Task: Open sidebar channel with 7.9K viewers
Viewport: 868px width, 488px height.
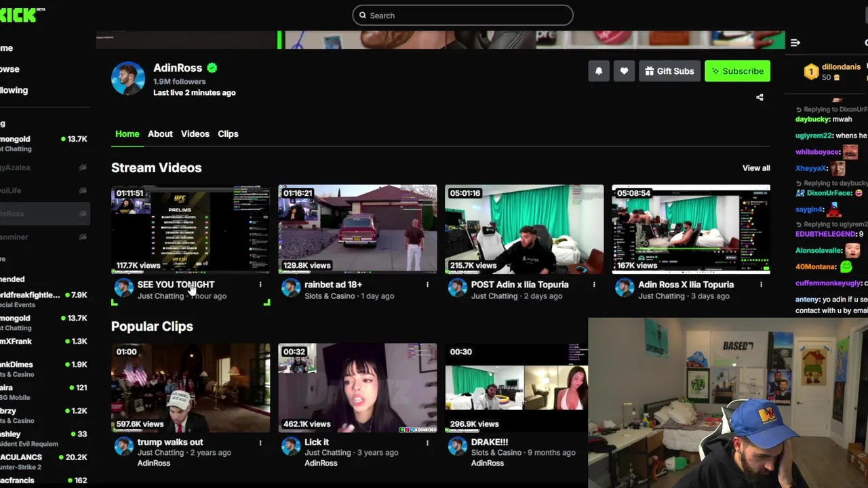Action: [45, 300]
